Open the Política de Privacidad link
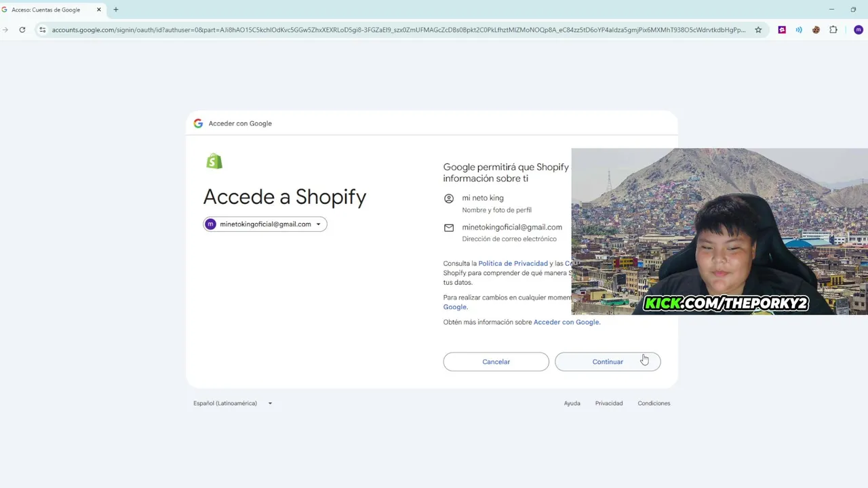This screenshot has height=488, width=868. coord(513,264)
